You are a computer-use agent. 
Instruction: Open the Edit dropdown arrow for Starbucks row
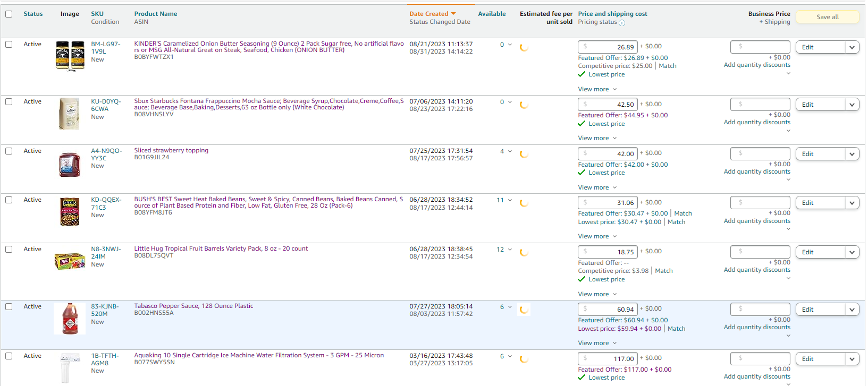coord(852,105)
